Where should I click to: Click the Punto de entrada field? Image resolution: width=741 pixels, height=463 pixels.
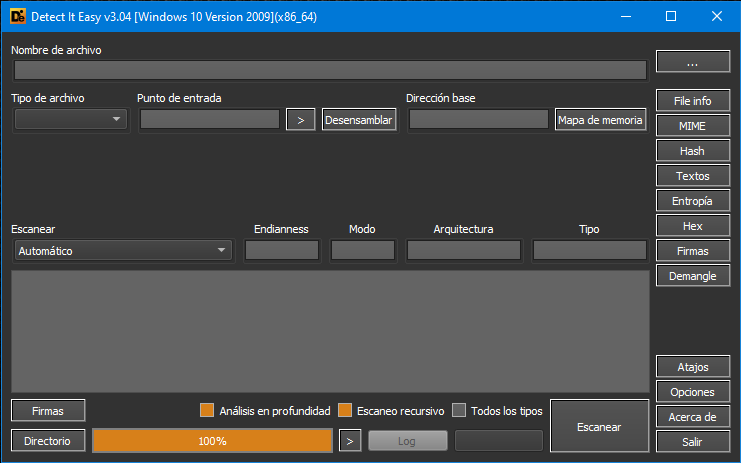[x=210, y=119]
